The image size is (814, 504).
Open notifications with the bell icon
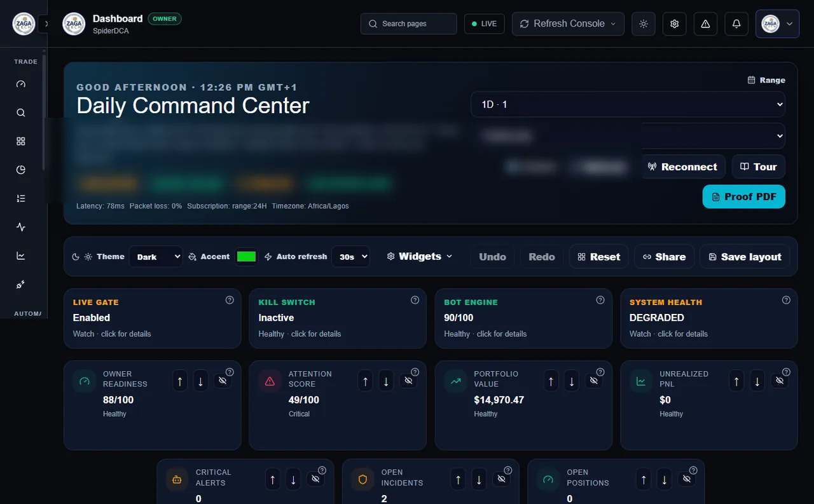736,24
